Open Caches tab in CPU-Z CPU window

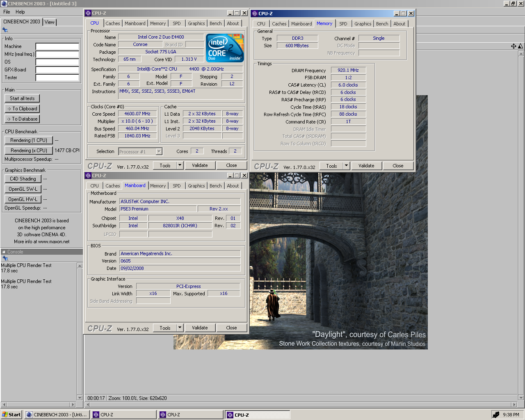click(x=113, y=23)
